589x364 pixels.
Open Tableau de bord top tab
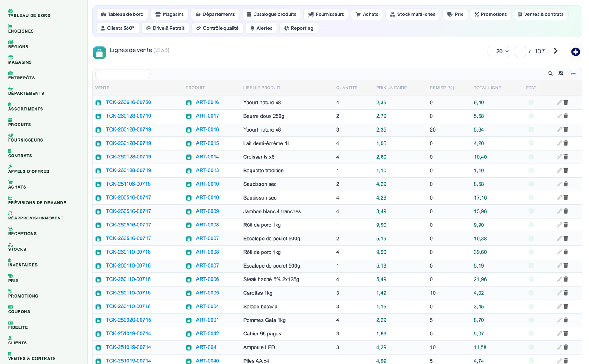(x=122, y=14)
